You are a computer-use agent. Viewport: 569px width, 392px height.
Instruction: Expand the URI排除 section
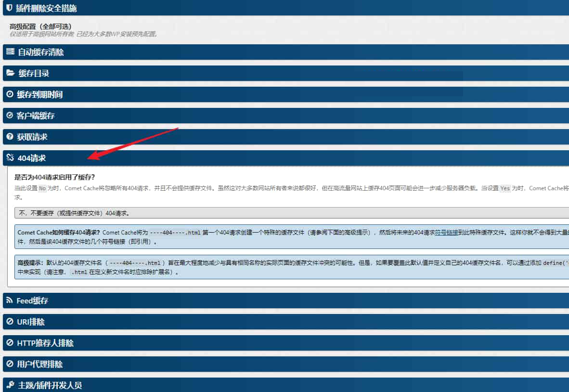tap(286, 322)
